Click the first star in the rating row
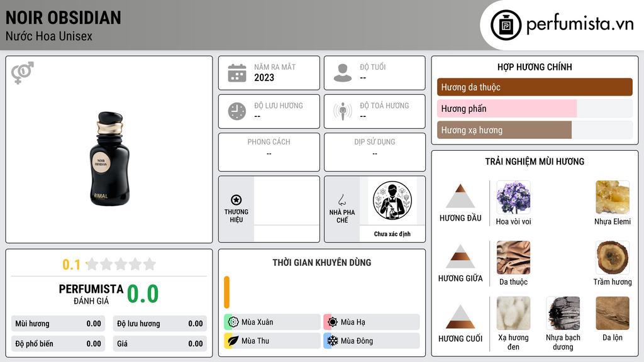Screen dimensions: 644x362 92,264
